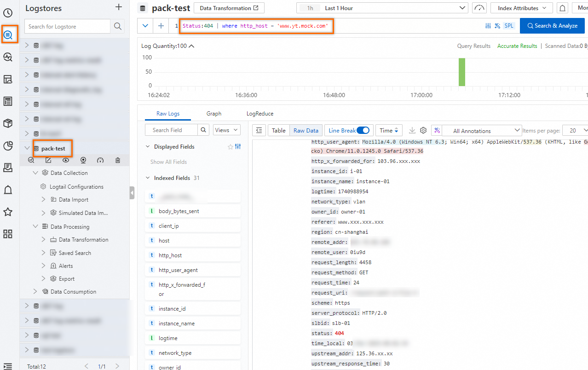Click the plus icon to add a Logstore
Image resolution: width=588 pixels, height=370 pixels.
(x=119, y=7)
